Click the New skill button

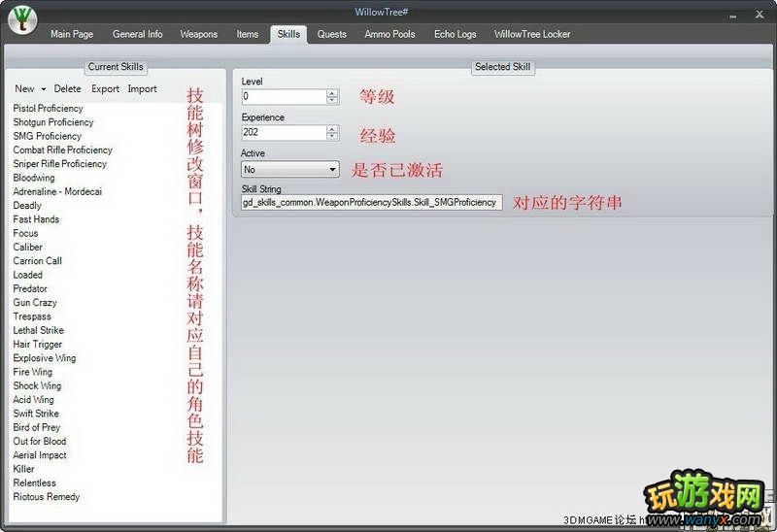pos(24,88)
